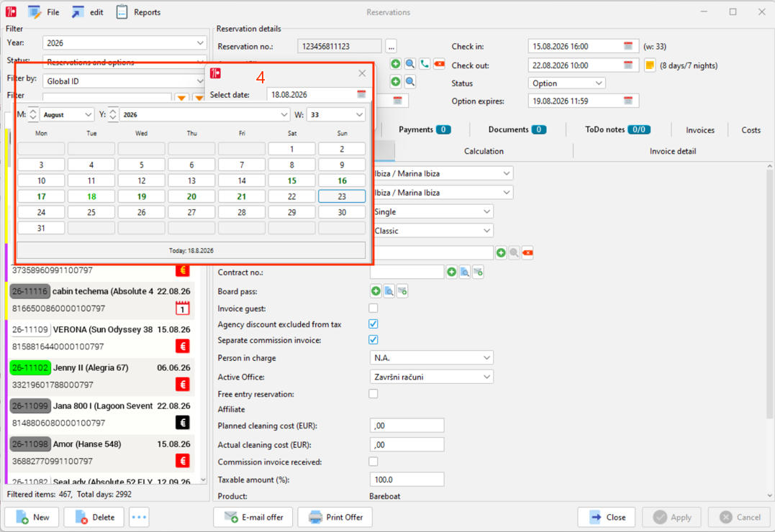Click the search document icon in Board pass row
The image size is (775, 532).
(389, 291)
